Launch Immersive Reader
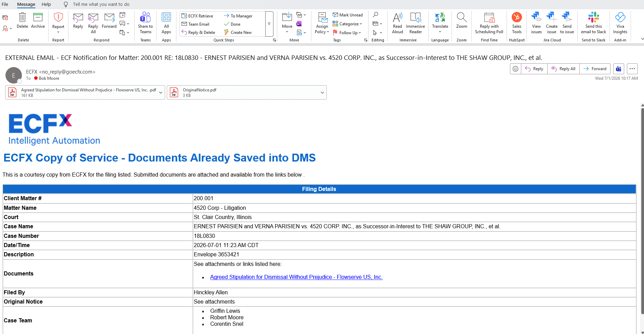This screenshot has width=644, height=334. click(415, 23)
